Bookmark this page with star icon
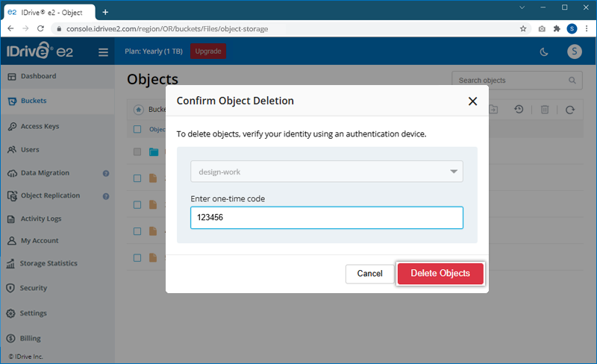This screenshot has width=597, height=364. (523, 29)
